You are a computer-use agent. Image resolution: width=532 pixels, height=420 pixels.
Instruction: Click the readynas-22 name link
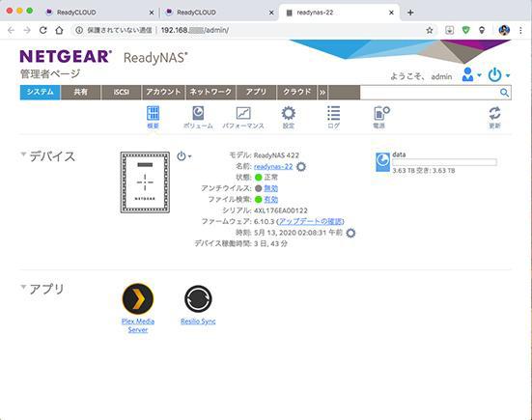273,167
